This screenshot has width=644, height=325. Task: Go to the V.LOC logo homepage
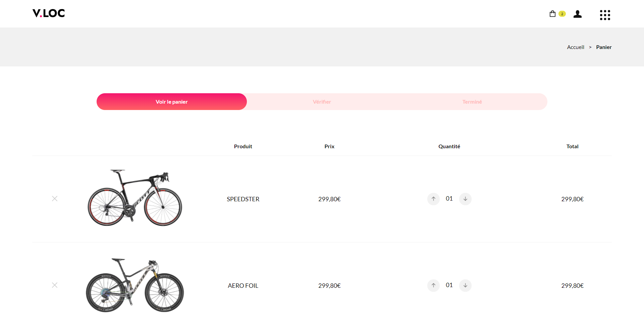click(49, 13)
